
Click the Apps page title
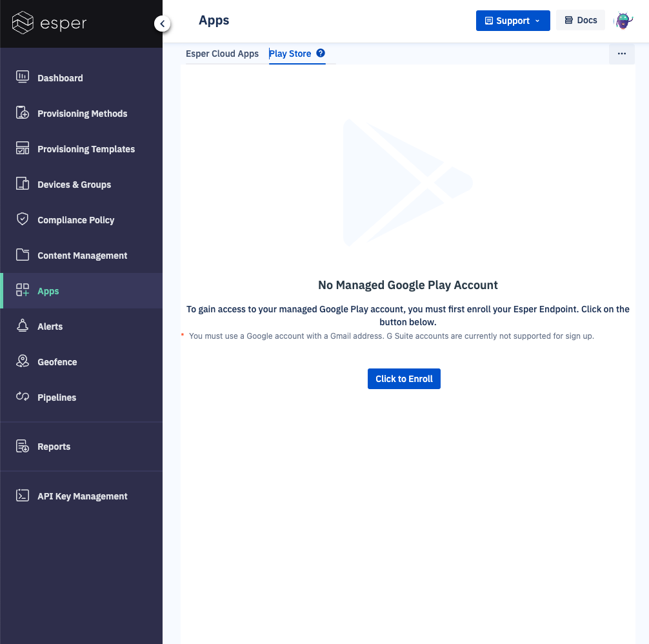pyautogui.click(x=214, y=20)
